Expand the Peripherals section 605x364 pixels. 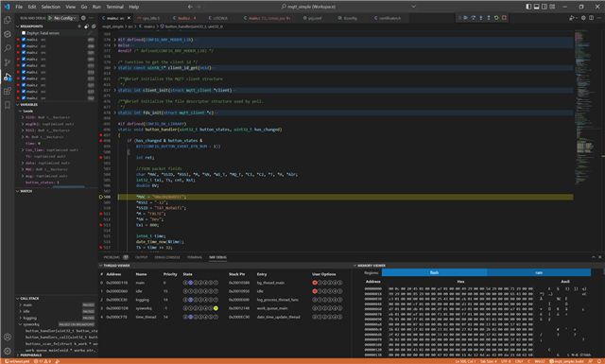18,355
